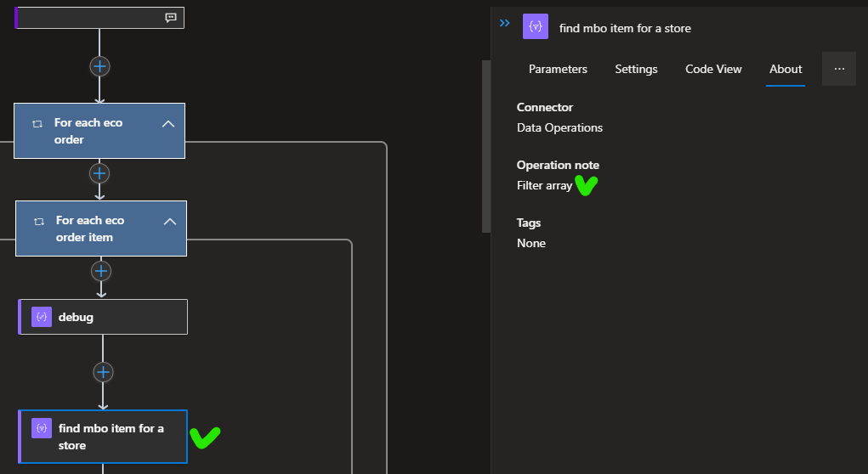Click the Connector heading
Viewport: 868px width, 474px height.
545,107
